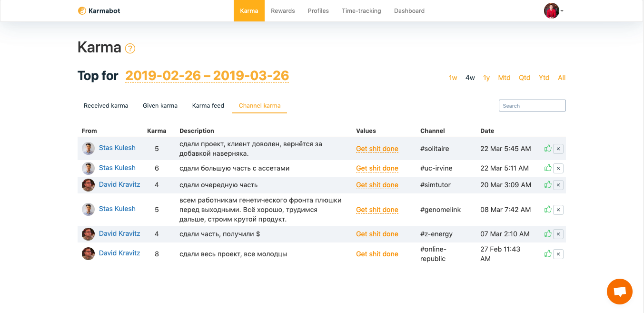Open the date range 2019-02-26 – 2019-03-26 picker
The image size is (644, 313).
click(207, 76)
